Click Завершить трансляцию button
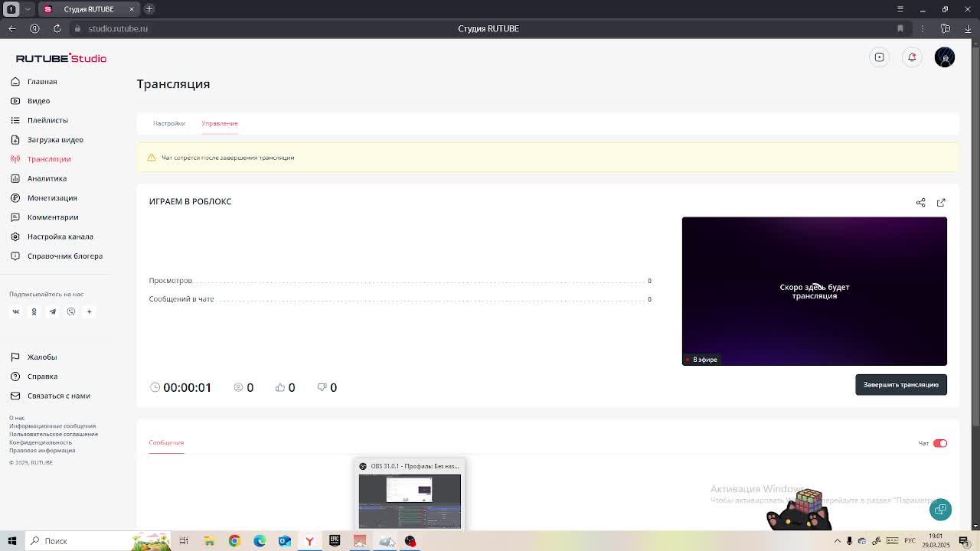 [x=901, y=384]
